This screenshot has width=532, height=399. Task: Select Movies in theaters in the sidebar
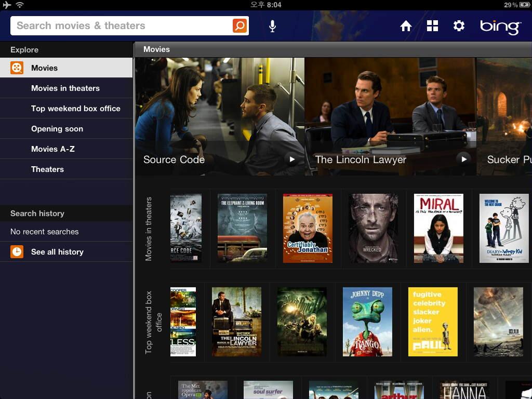tap(66, 88)
